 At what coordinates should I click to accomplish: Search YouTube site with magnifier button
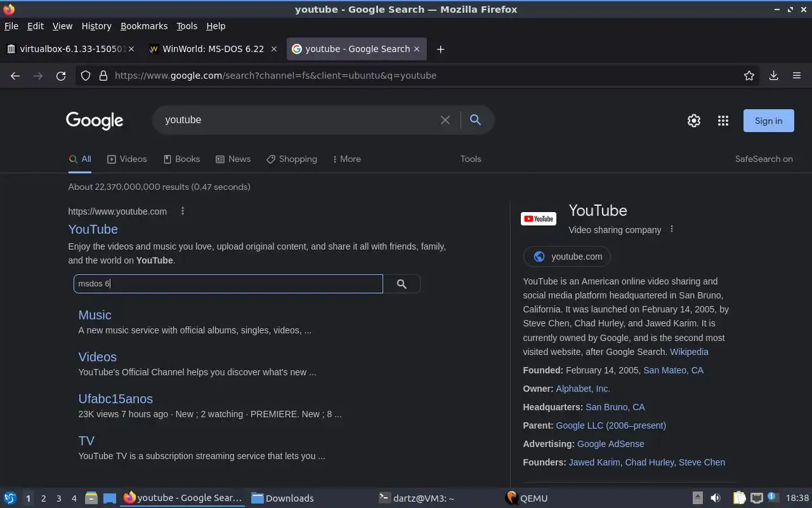coord(402,284)
